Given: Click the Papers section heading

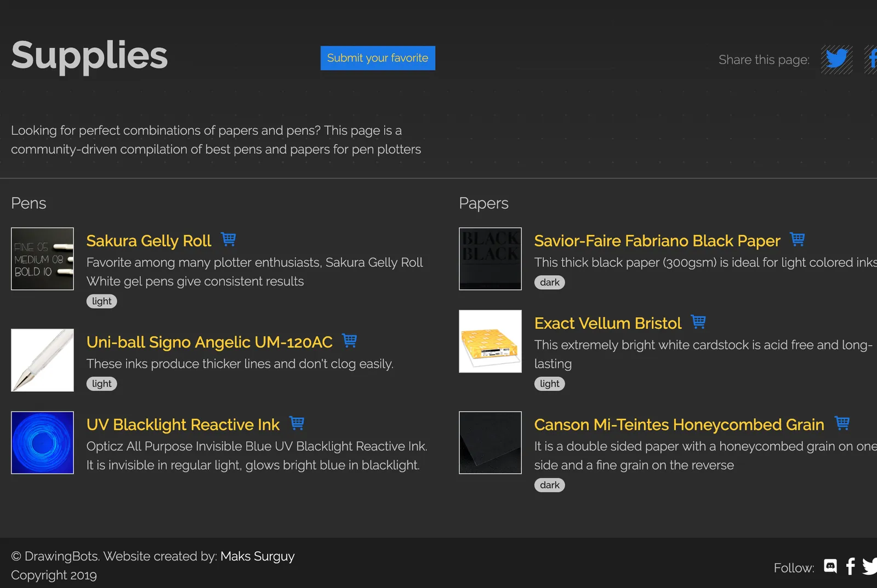Looking at the screenshot, I should pyautogui.click(x=483, y=203).
